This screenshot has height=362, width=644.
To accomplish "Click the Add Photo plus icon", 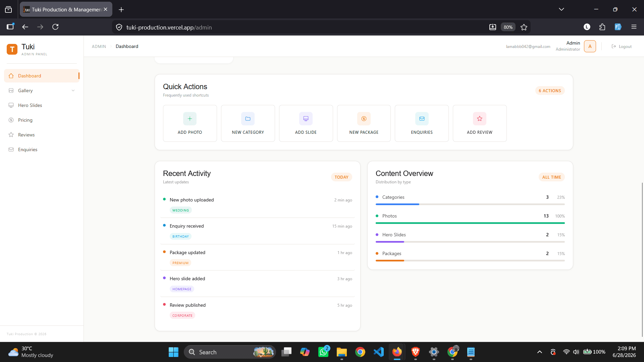I will point(190,119).
